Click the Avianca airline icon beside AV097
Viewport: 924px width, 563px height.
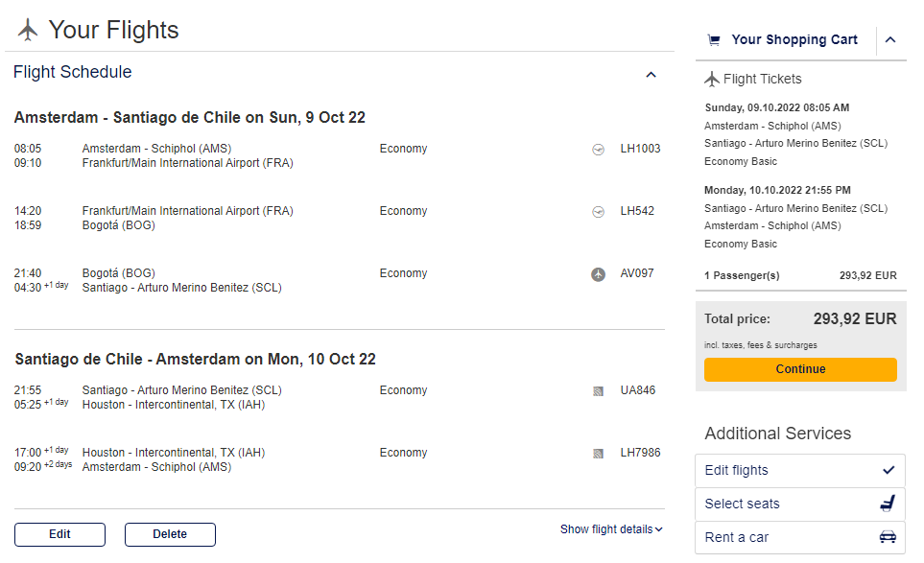pyautogui.click(x=598, y=274)
